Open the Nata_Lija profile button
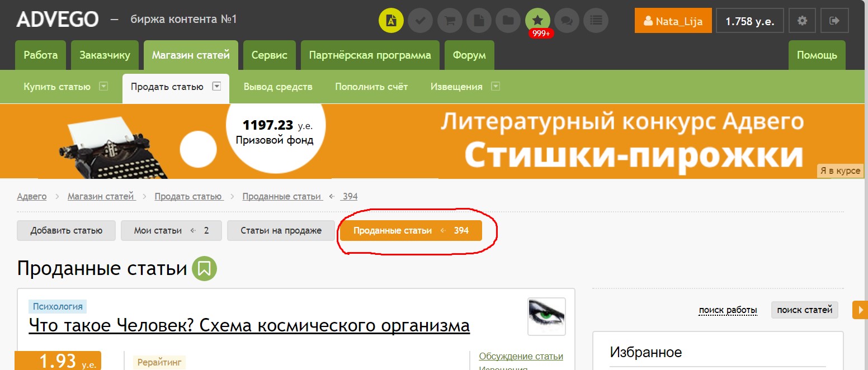Image resolution: width=868 pixels, height=370 pixels. pos(673,21)
